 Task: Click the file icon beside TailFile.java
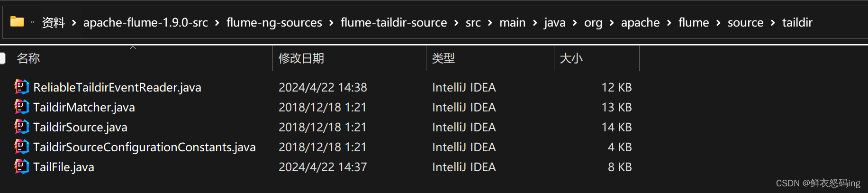tap(21, 167)
